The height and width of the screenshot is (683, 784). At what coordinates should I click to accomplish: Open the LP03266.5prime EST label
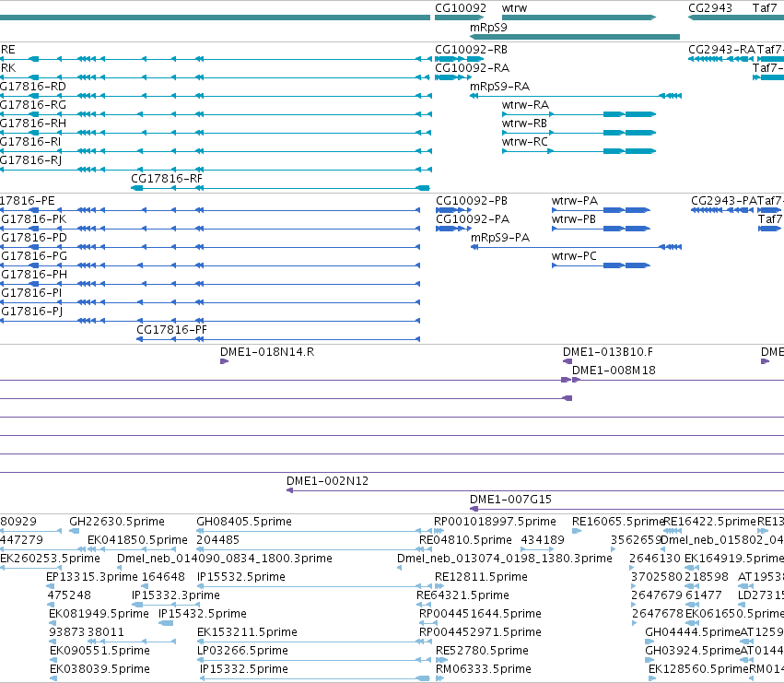coord(242,651)
